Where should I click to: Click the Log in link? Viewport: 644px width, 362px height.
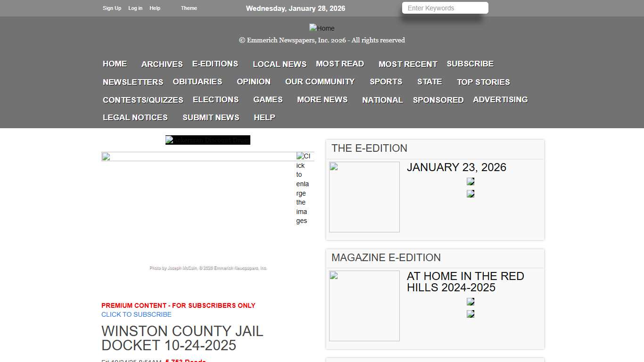point(135,8)
